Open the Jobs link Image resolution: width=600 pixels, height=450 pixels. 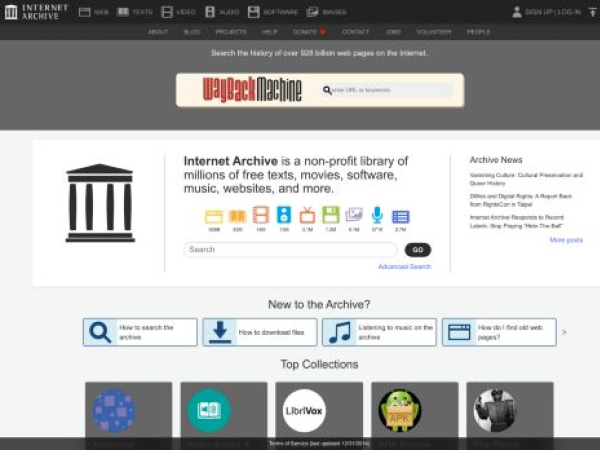coord(393,32)
